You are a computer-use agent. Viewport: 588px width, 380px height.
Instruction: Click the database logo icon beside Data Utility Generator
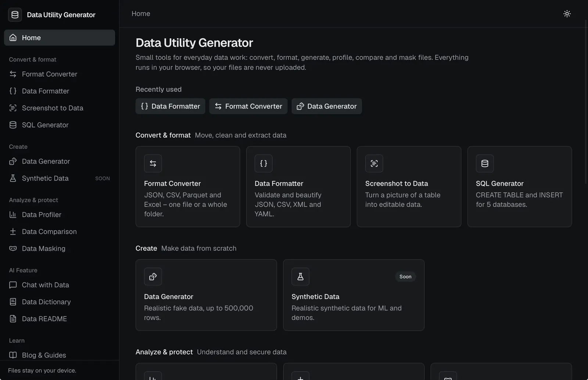15,15
